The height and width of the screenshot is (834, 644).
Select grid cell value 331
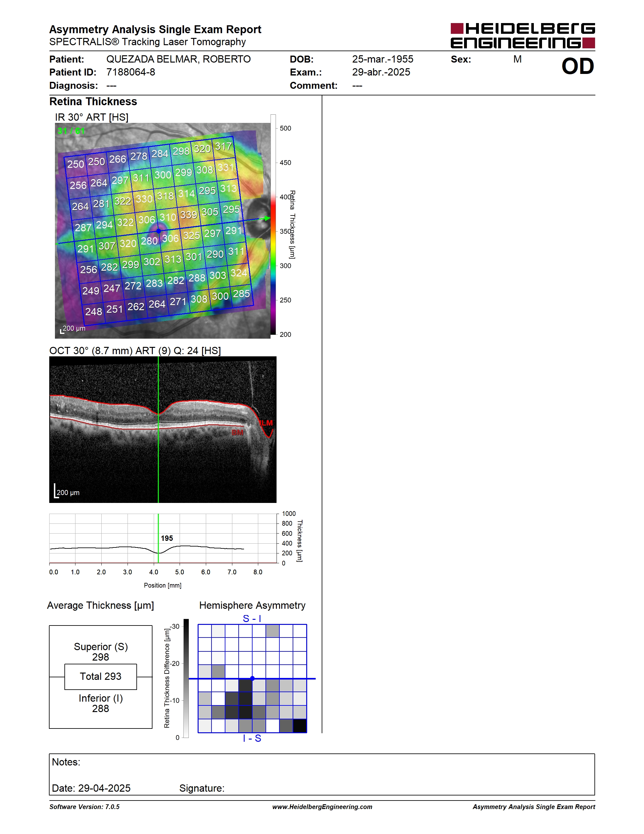[x=226, y=167]
